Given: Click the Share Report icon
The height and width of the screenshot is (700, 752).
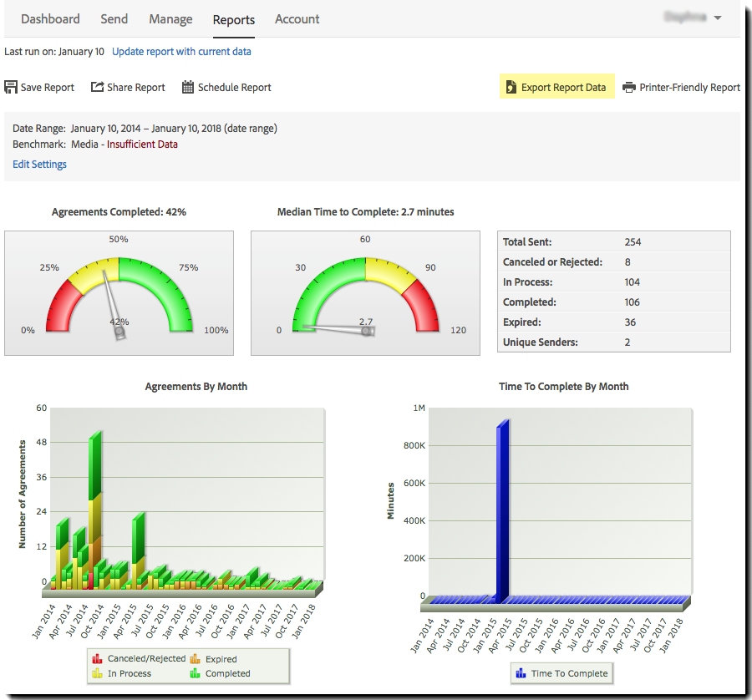Looking at the screenshot, I should pyautogui.click(x=96, y=86).
